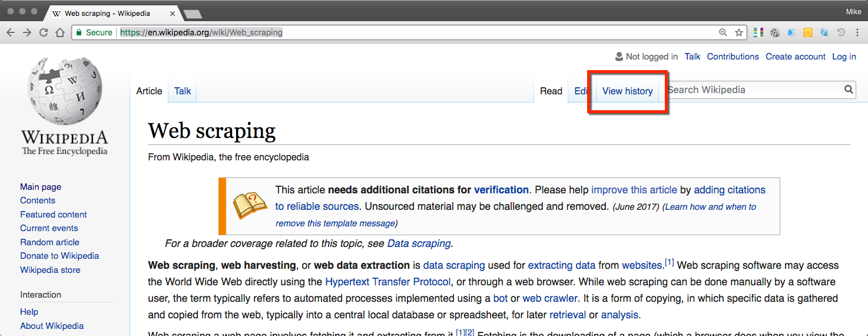Open Contents in the sidebar
This screenshot has height=336, width=868.
tap(38, 200)
